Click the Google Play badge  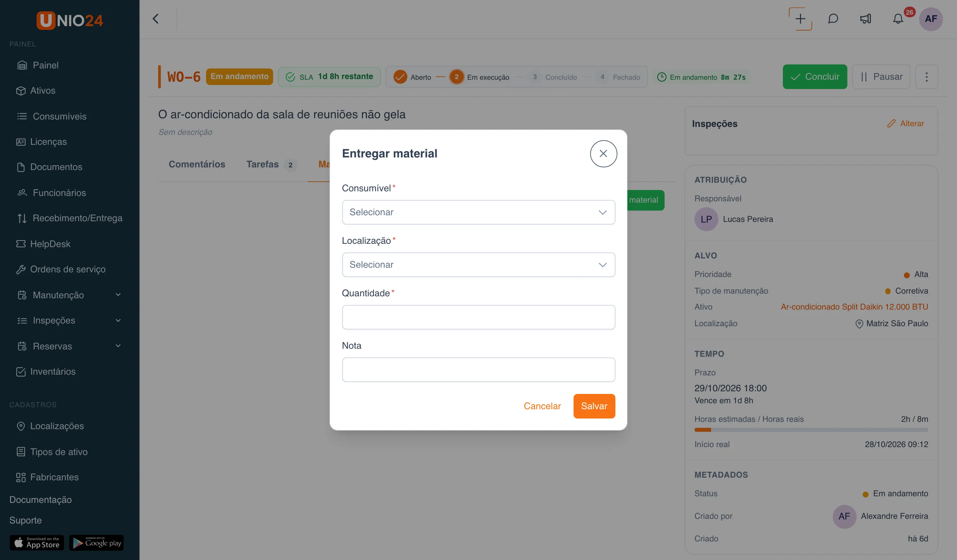click(96, 543)
